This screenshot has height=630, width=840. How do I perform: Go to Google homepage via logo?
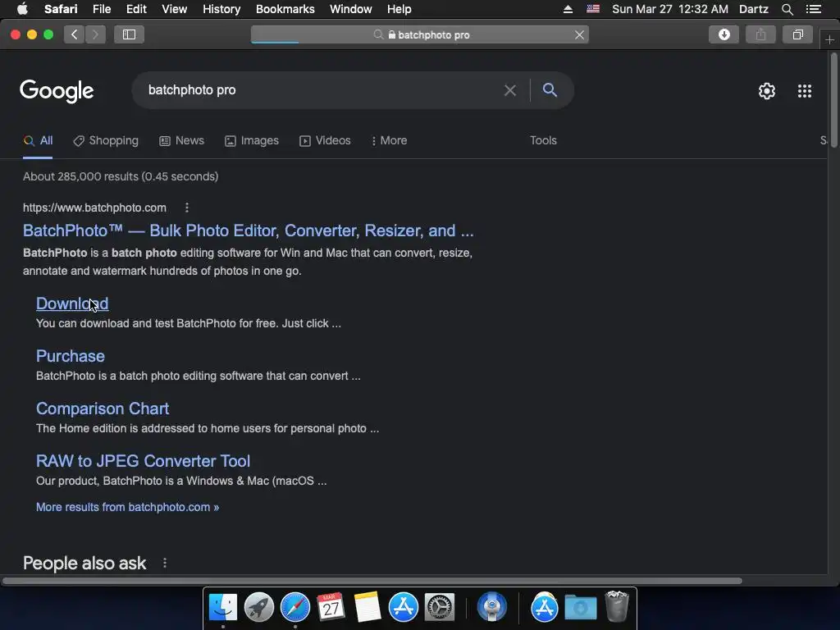coord(57,91)
